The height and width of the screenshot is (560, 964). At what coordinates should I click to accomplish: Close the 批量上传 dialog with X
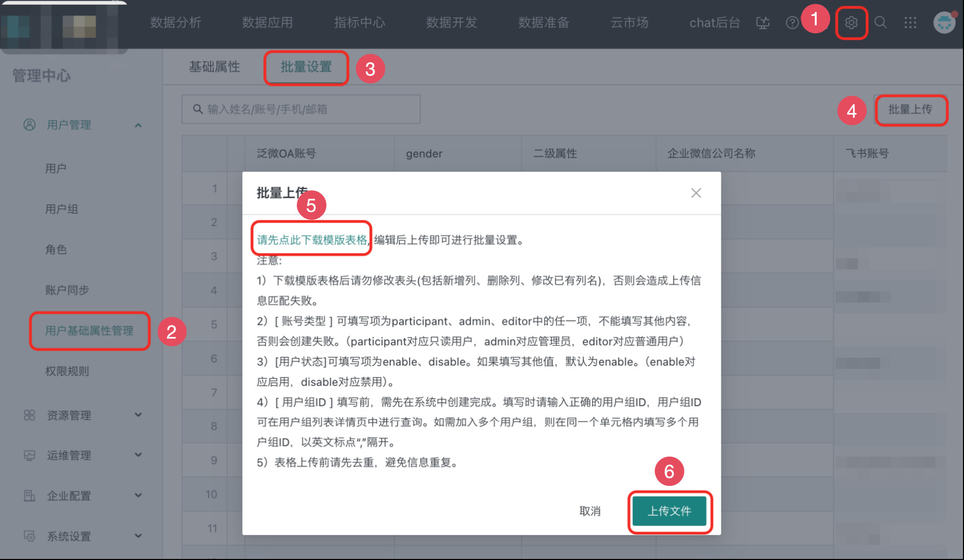point(696,193)
